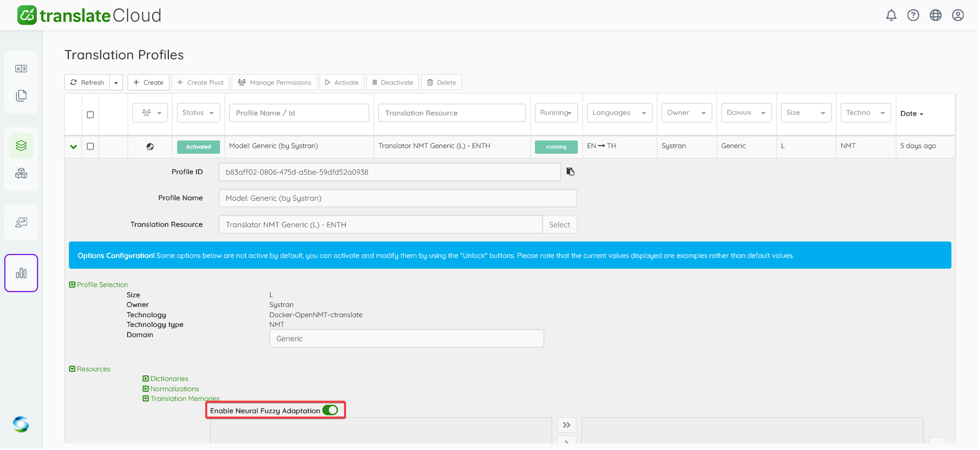Disable Neural Fuzzy Adaptation toggle
The width and height of the screenshot is (980, 450).
(x=330, y=410)
